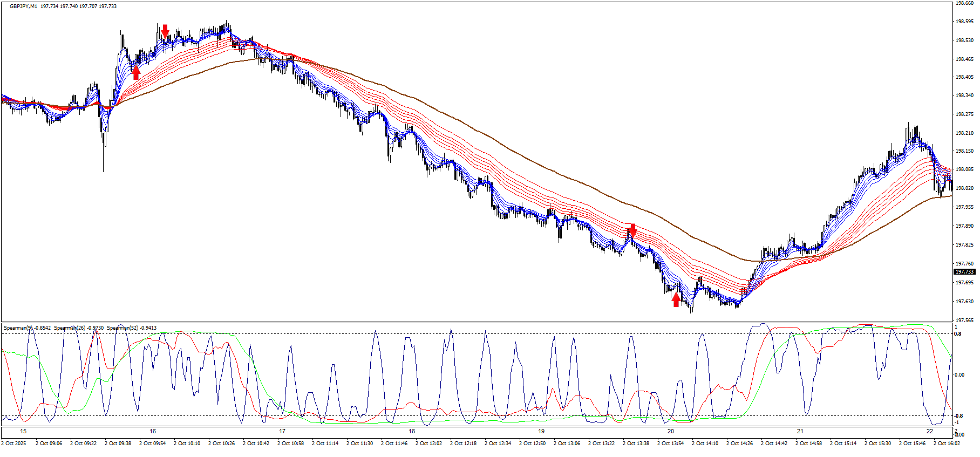
Task: Click the GBPJPY,M1 chart title text
Action: click(x=24, y=6)
